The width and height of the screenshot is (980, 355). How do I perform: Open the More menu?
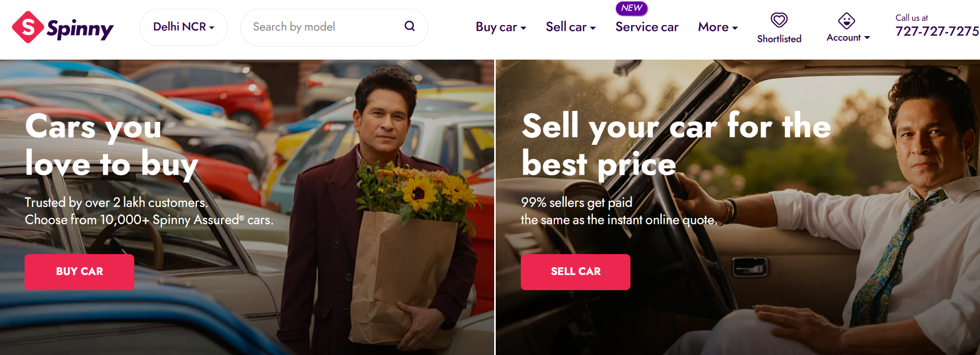click(x=718, y=27)
